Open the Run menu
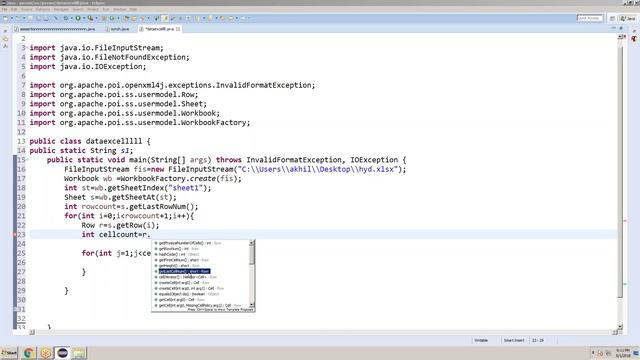 (x=106, y=9)
